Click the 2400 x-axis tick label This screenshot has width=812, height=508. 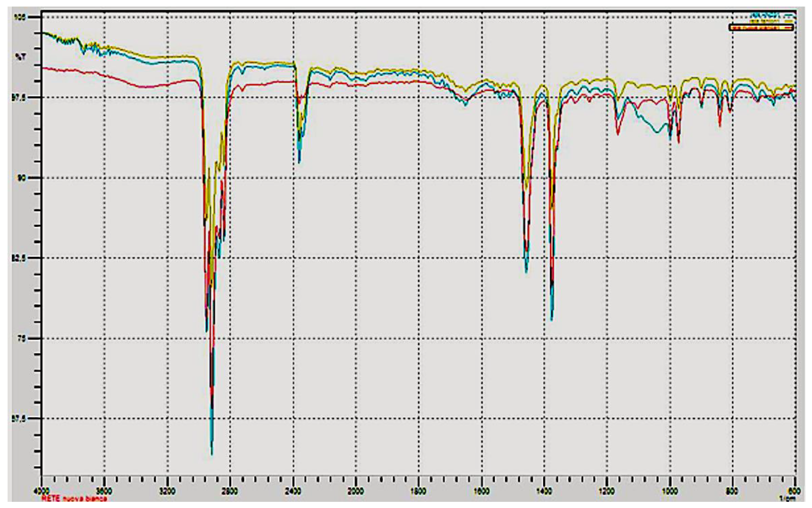(x=293, y=491)
